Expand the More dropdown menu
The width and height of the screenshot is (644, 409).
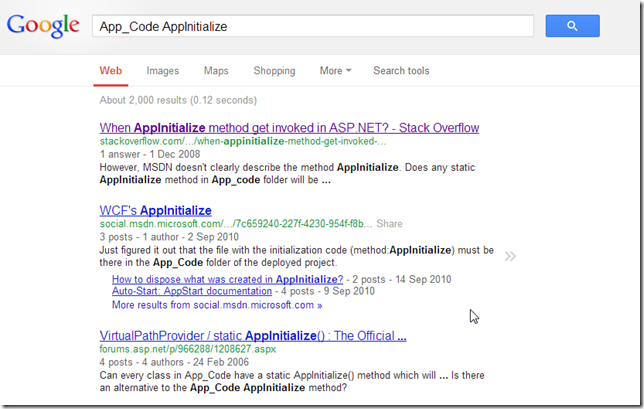tap(336, 71)
